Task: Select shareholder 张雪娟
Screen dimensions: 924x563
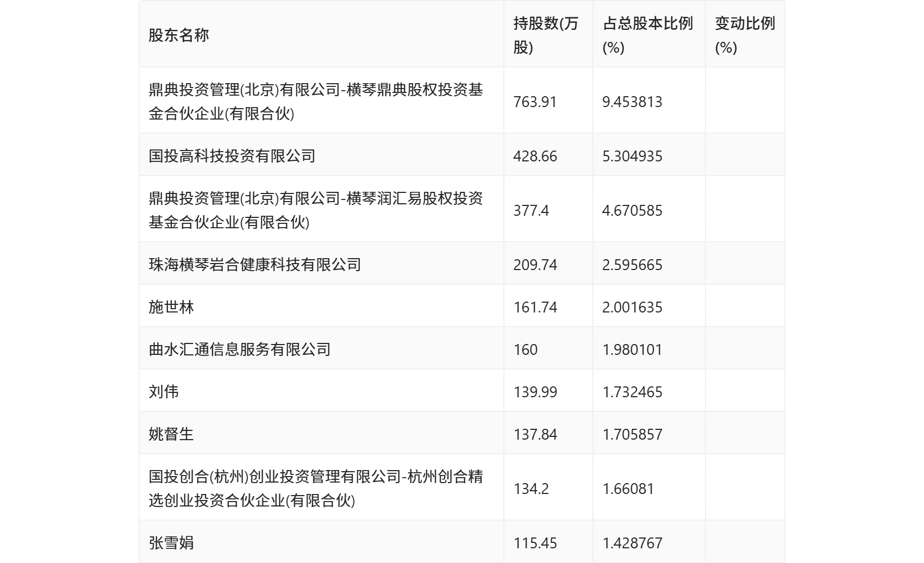Action: 171,543
